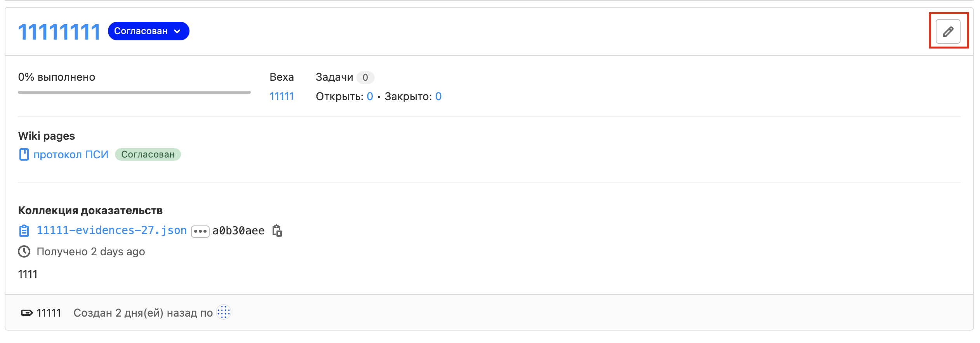This screenshot has height=343, width=980.
Task: Copy the a0b30aee hash with clipboard icon
Action: pyautogui.click(x=277, y=230)
